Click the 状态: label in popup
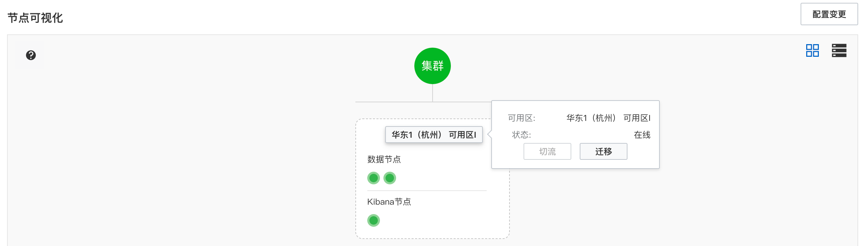The height and width of the screenshot is (246, 868). [x=521, y=135]
